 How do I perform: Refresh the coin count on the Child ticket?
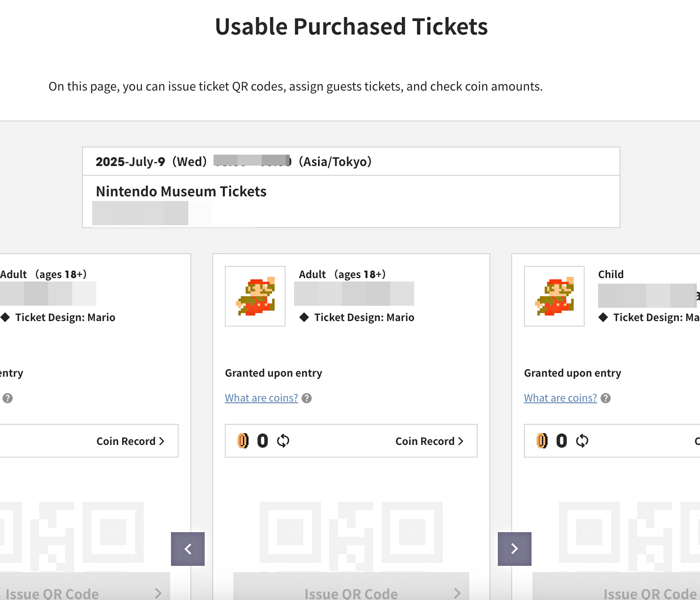click(582, 441)
